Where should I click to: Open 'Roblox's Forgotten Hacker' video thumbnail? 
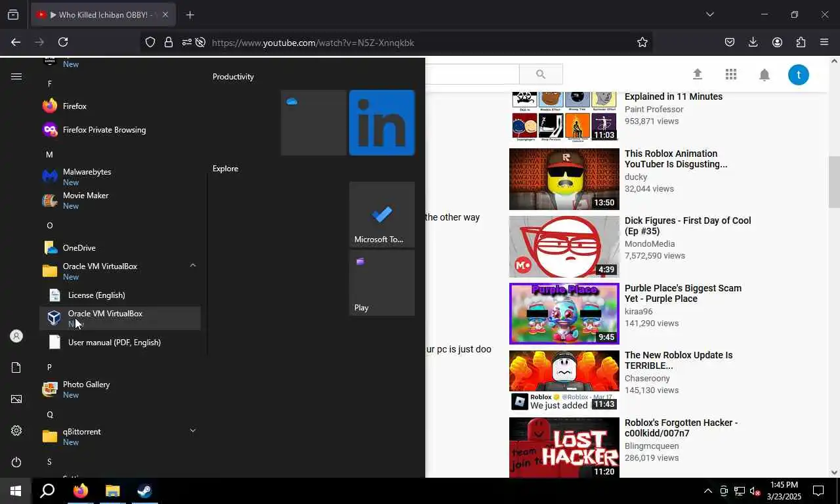coord(564,448)
